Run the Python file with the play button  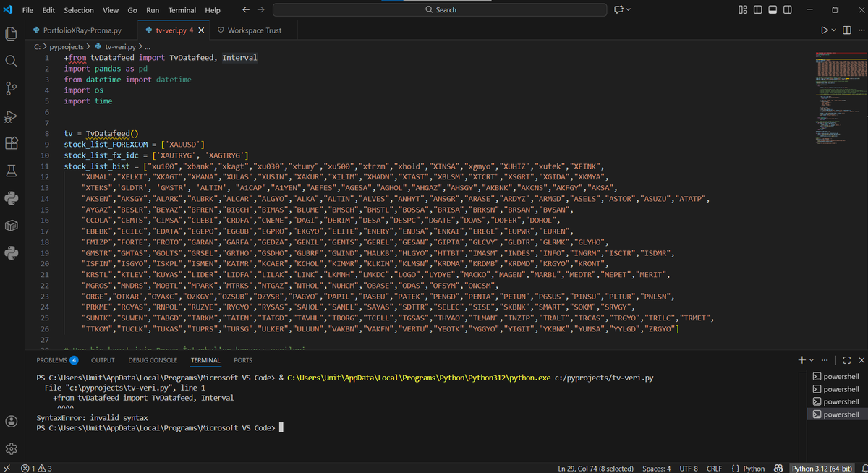824,30
